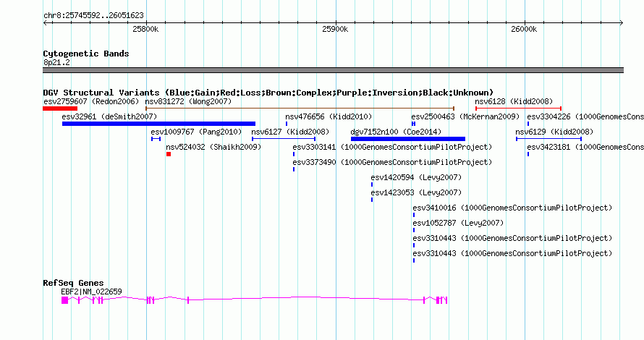Select the blue gain line of nsv6127
Image resolution: width=644 pixels, height=340 pixels.
(284, 139)
